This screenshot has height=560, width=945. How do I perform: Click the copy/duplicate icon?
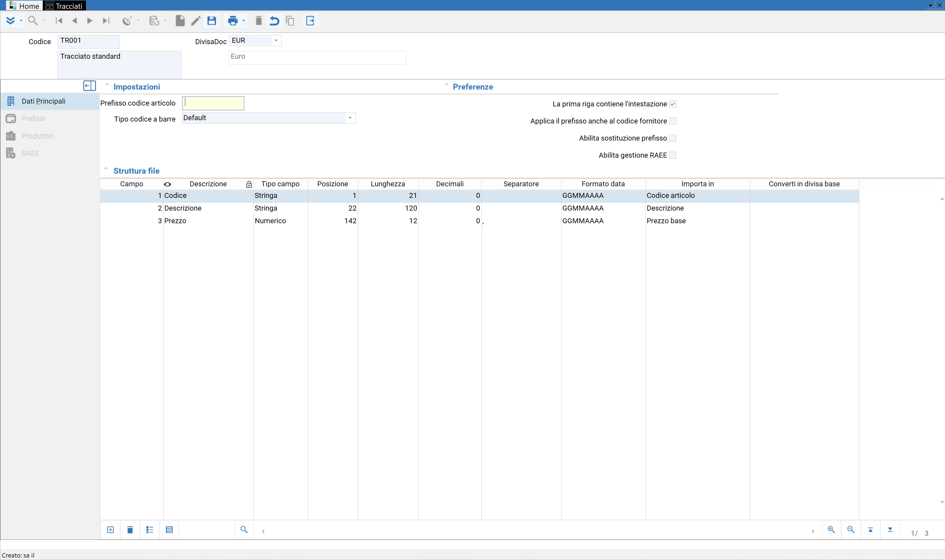pos(290,21)
